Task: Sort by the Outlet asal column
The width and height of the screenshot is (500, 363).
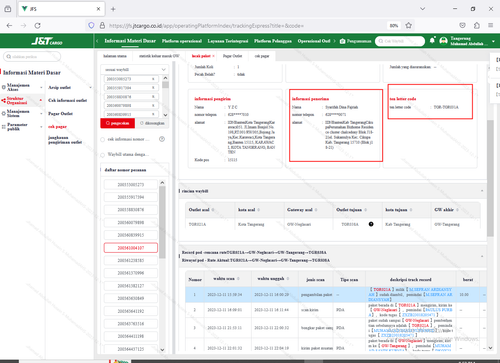Action: tap(213, 210)
